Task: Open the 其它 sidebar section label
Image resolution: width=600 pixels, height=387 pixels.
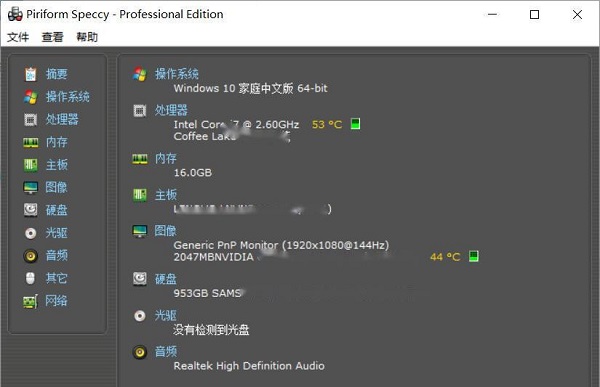Action: pos(57,278)
